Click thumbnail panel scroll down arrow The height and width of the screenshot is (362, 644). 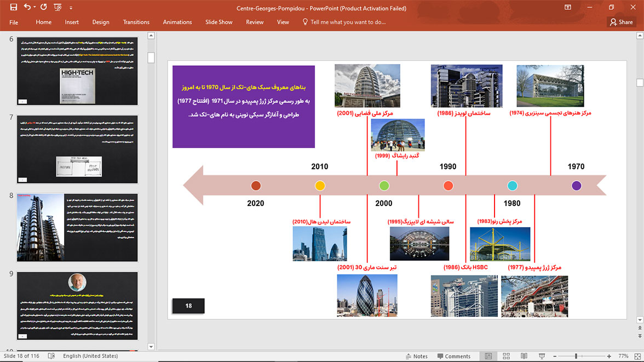pos(151,347)
